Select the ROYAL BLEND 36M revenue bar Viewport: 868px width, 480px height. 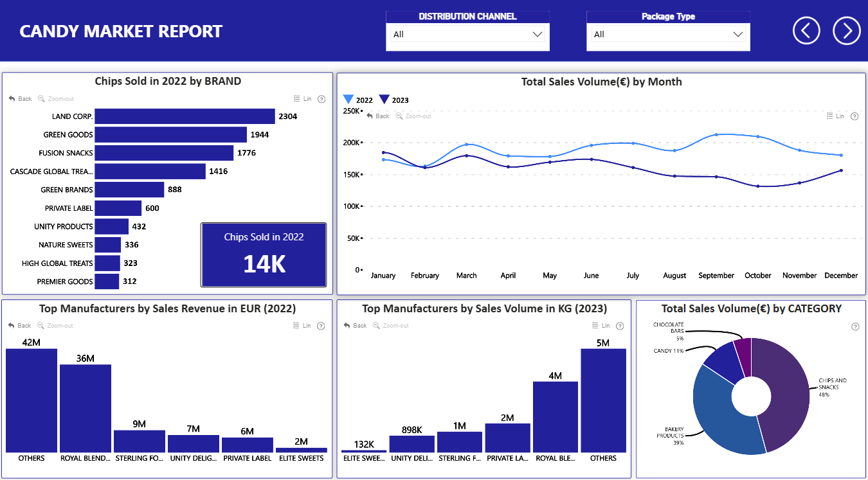86,409
